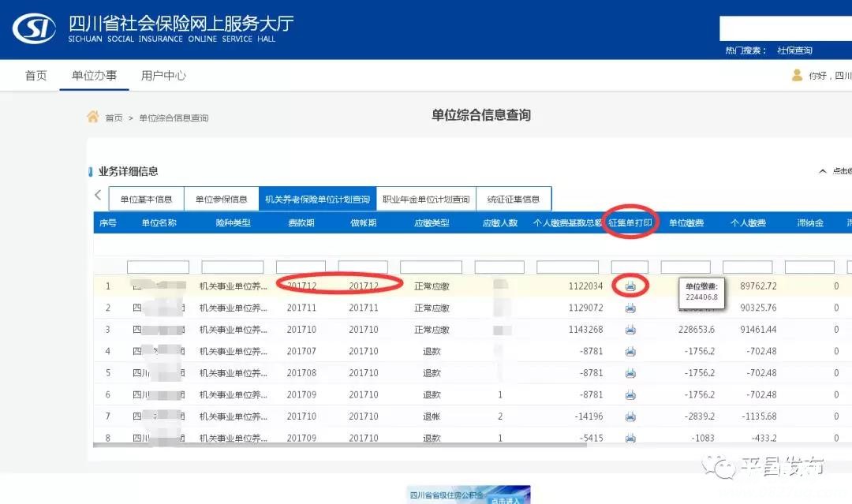The height and width of the screenshot is (504, 852).
Task: Click the 滞纳金 column header
Action: click(x=810, y=222)
